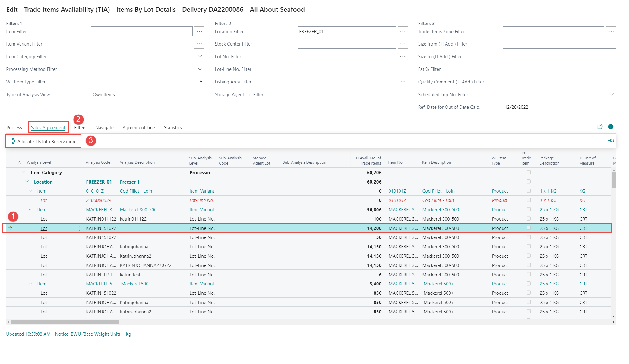The height and width of the screenshot is (364, 629).
Task: Open Item Filter lookup ellipsis button
Action: (x=199, y=31)
